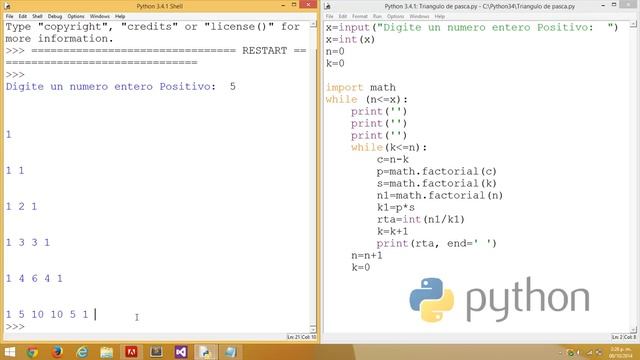
Task: Open Edit menu in Python Shell
Action: click(23, 16)
